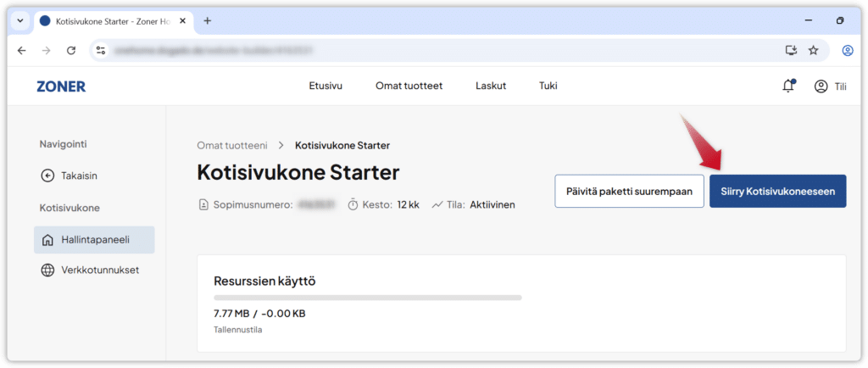The height and width of the screenshot is (368, 868).
Task: Click the notification bell icon
Action: [x=788, y=86]
